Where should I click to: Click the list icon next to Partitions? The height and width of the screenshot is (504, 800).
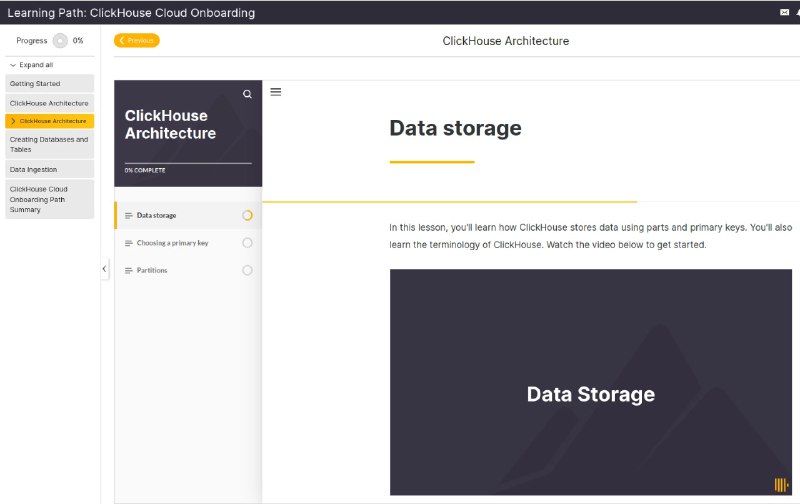tap(129, 271)
